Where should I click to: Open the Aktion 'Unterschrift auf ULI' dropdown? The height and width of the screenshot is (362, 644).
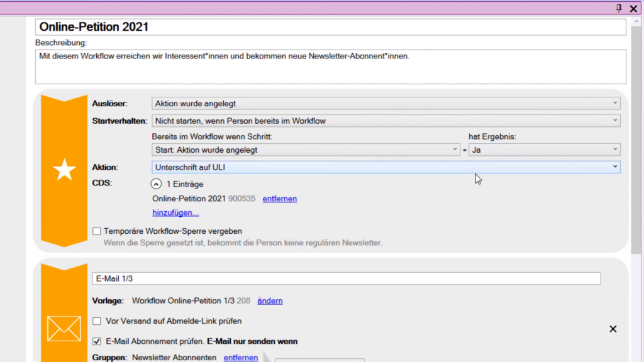(x=386, y=167)
